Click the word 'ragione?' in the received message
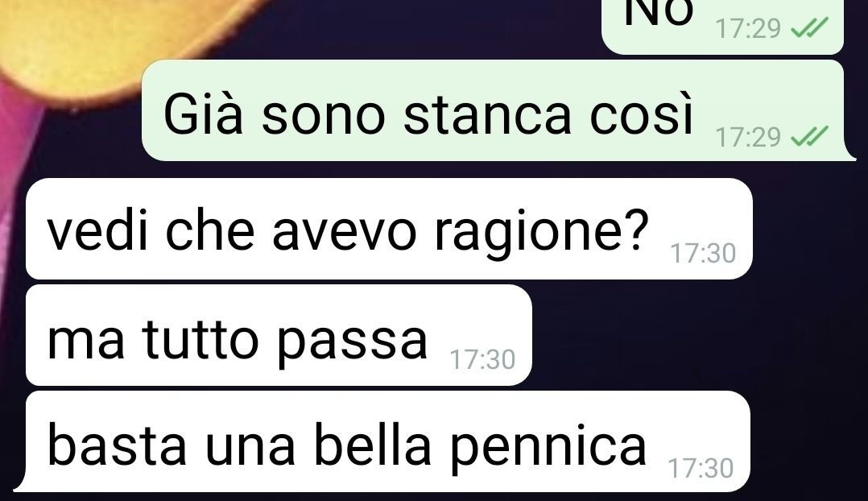Screen dimensions: 868x501 click(x=541, y=233)
